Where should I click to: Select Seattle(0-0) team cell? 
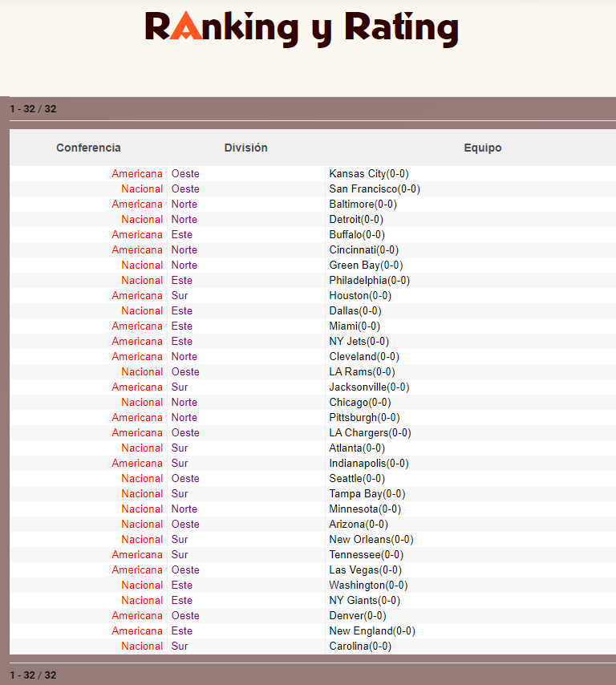click(357, 478)
